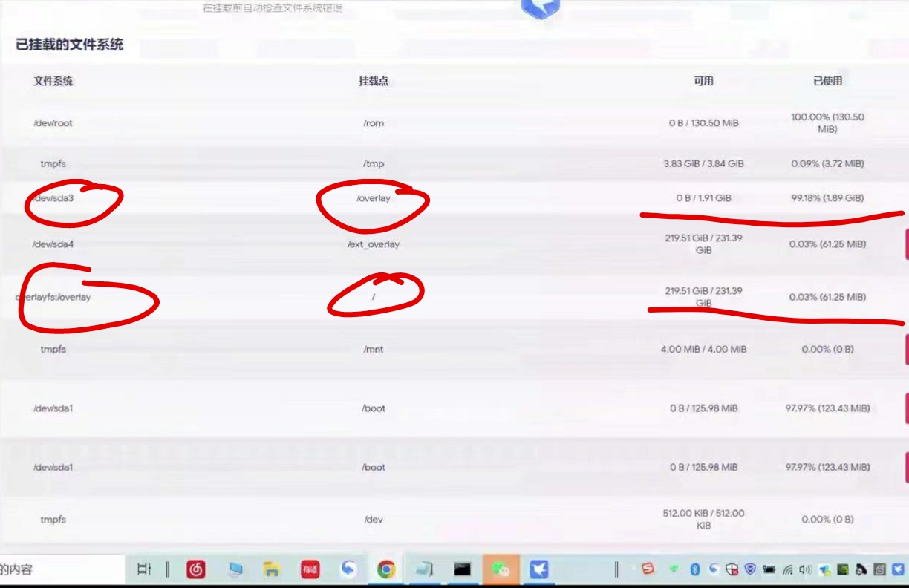This screenshot has width=909, height=588.
Task: Click the 挂载点 column header
Action: tap(374, 81)
